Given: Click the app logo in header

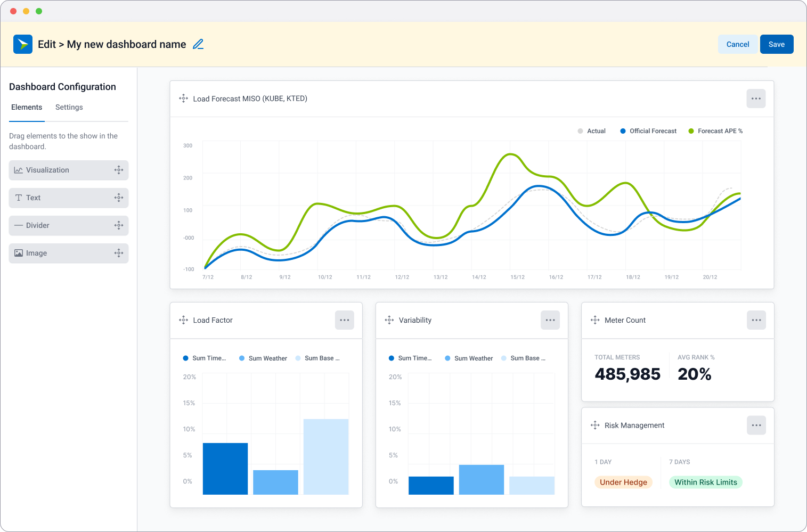Looking at the screenshot, I should (23, 44).
